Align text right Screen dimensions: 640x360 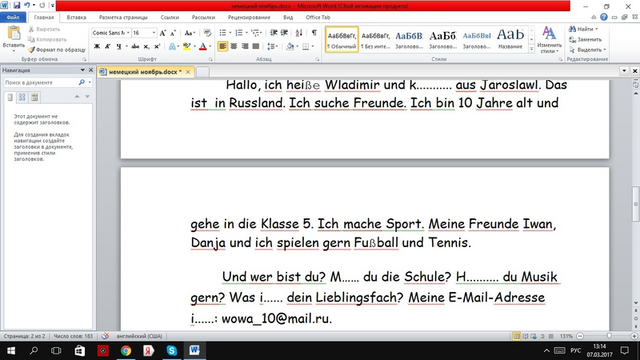pyautogui.click(x=244, y=47)
